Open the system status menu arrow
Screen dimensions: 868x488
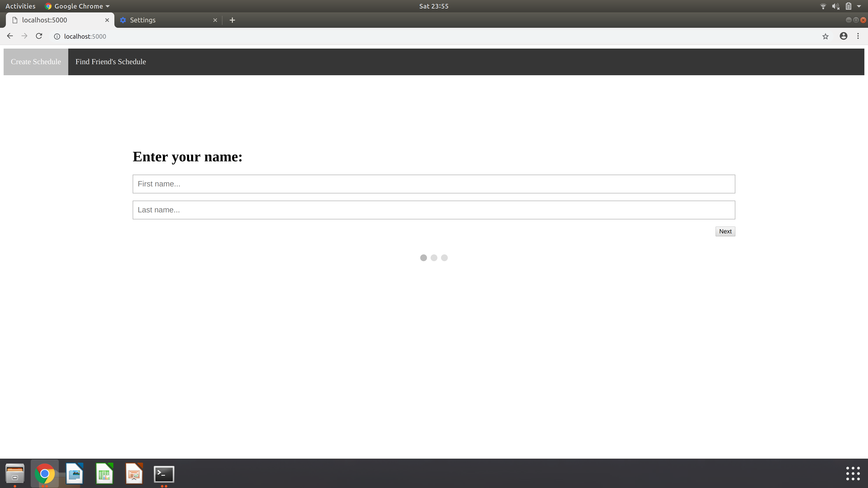click(x=859, y=6)
